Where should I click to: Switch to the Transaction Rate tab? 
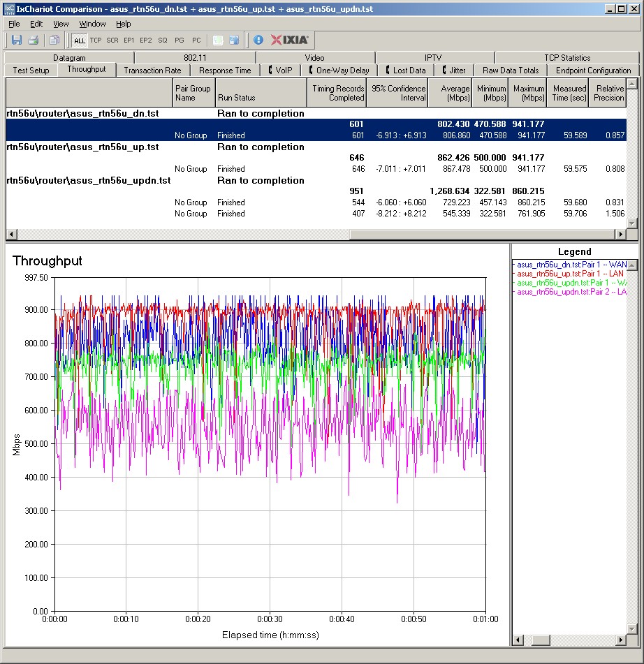point(152,71)
